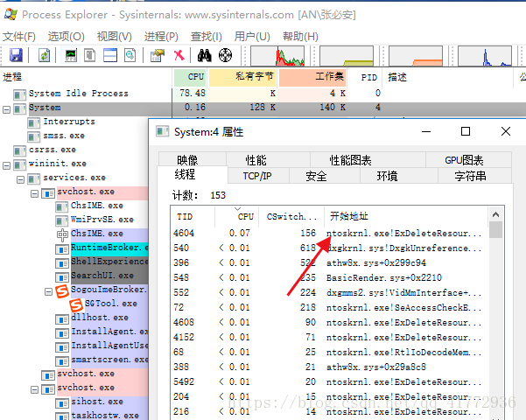Click the physical memory mini graph

tap(416, 56)
